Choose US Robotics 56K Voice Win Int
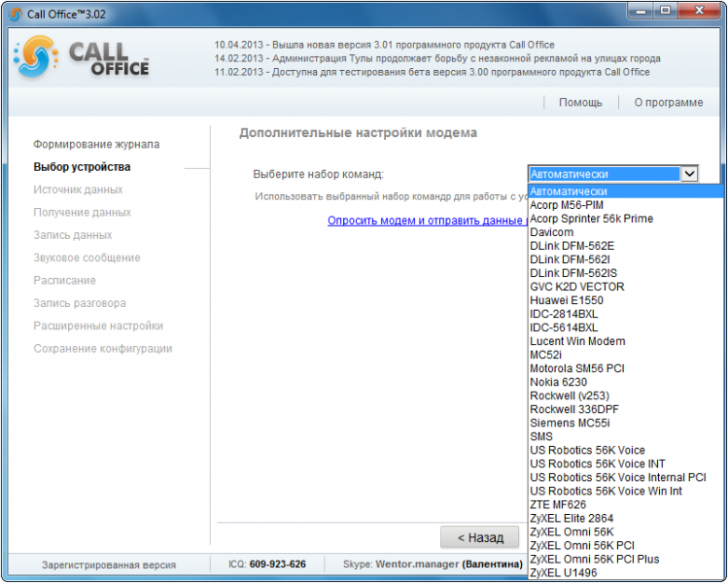This screenshot has height=583, width=728. (x=626, y=491)
